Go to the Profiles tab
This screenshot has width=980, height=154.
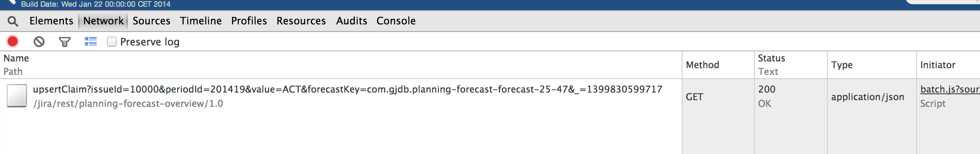pyautogui.click(x=249, y=21)
